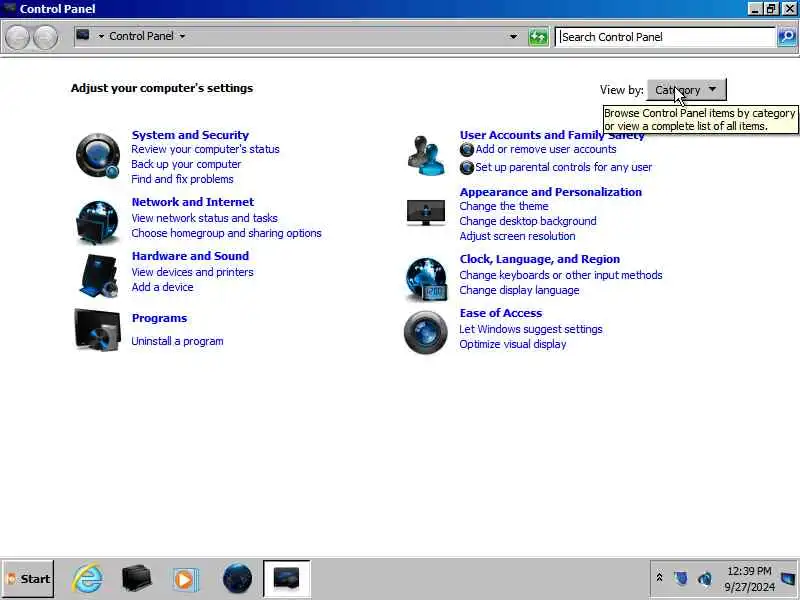Screen dimensions: 800x600
Task: Click the shield icon beside Add or remove user accounts
Action: (466, 149)
